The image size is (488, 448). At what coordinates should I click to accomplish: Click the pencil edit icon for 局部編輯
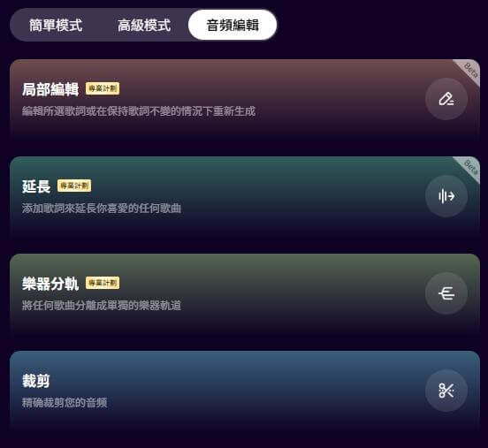(446, 99)
